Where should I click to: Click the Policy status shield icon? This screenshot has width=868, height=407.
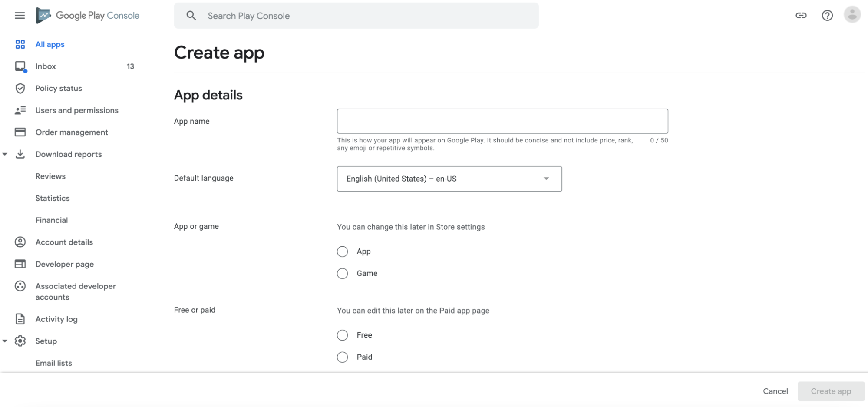click(20, 88)
